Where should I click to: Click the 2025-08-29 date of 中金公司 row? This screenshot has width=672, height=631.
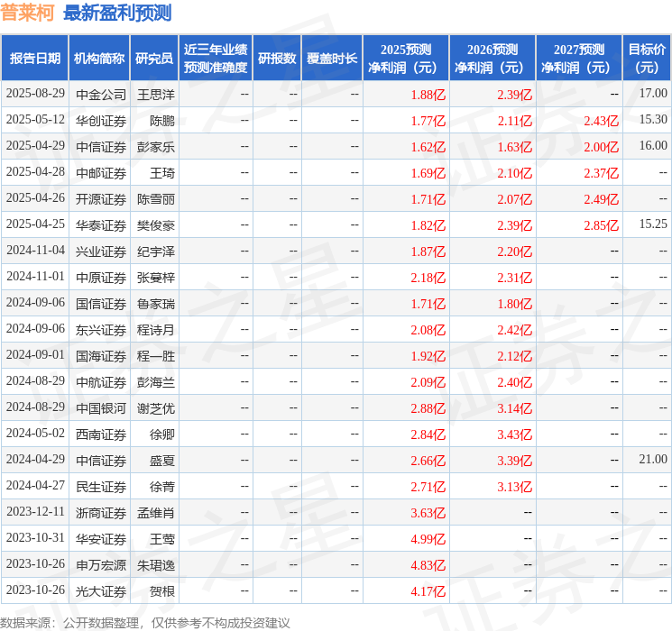click(x=35, y=94)
